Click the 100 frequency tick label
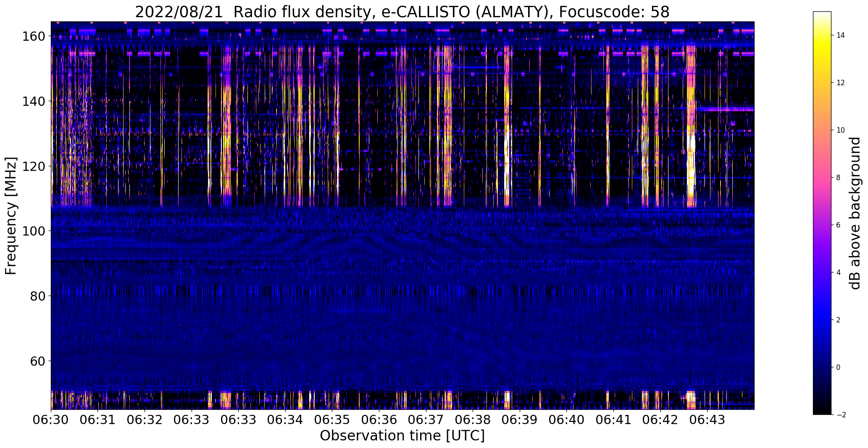Image resolution: width=868 pixels, height=448 pixels. coord(33,231)
